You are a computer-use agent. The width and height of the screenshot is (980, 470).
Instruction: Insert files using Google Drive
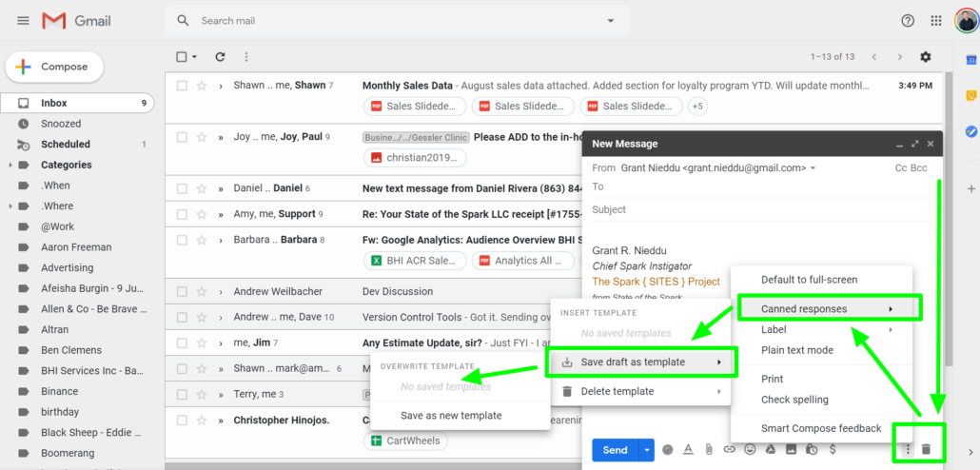point(771,449)
